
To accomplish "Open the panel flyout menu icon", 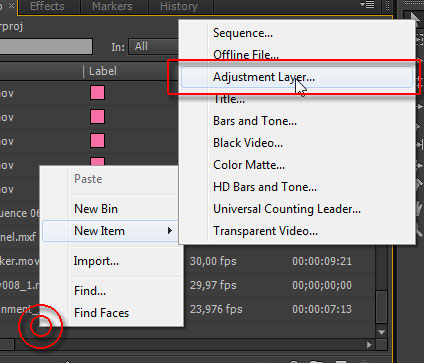I will (x=367, y=5).
